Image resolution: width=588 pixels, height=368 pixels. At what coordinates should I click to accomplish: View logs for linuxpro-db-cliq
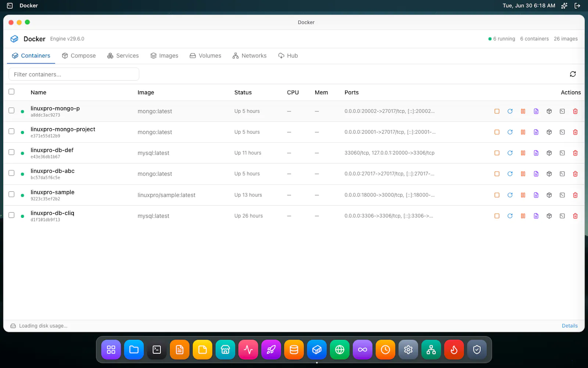[x=536, y=216]
